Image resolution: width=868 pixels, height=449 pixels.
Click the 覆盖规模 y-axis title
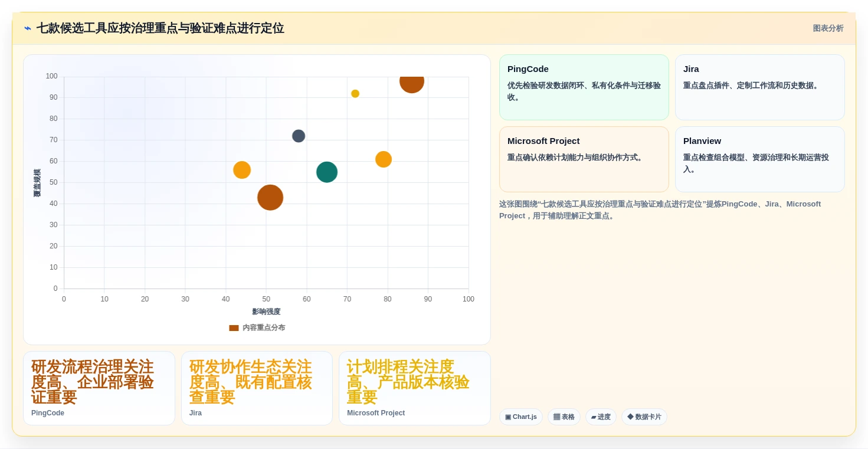(x=37, y=183)
